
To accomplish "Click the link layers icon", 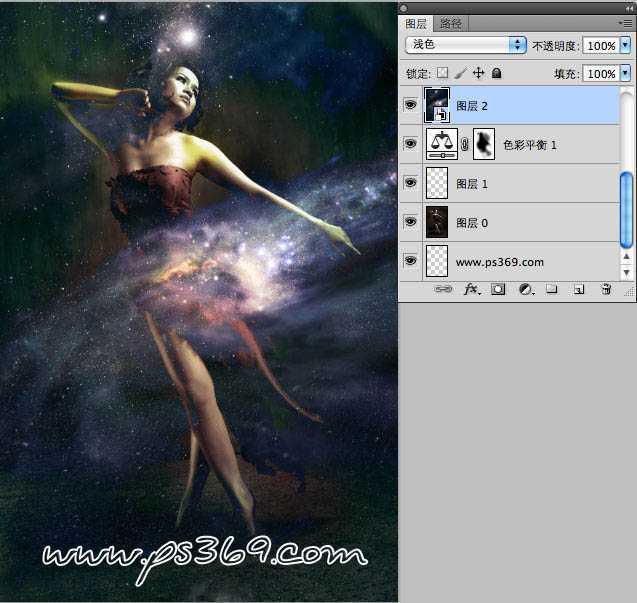I will tap(443, 289).
